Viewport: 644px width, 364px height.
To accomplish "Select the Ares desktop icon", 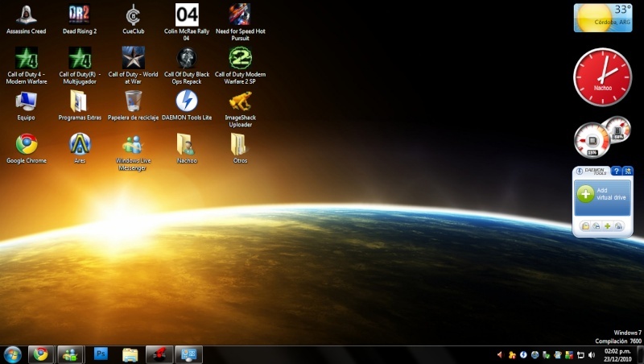I will point(80,149).
